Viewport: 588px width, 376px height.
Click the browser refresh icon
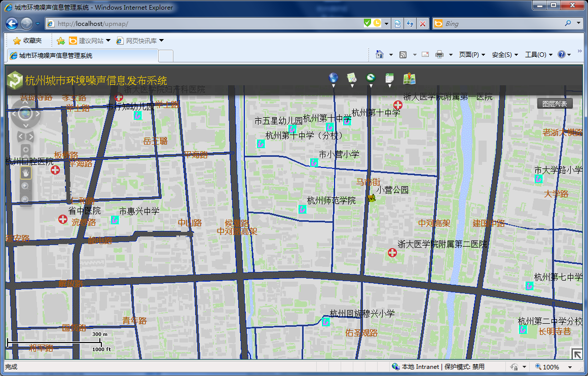[410, 23]
